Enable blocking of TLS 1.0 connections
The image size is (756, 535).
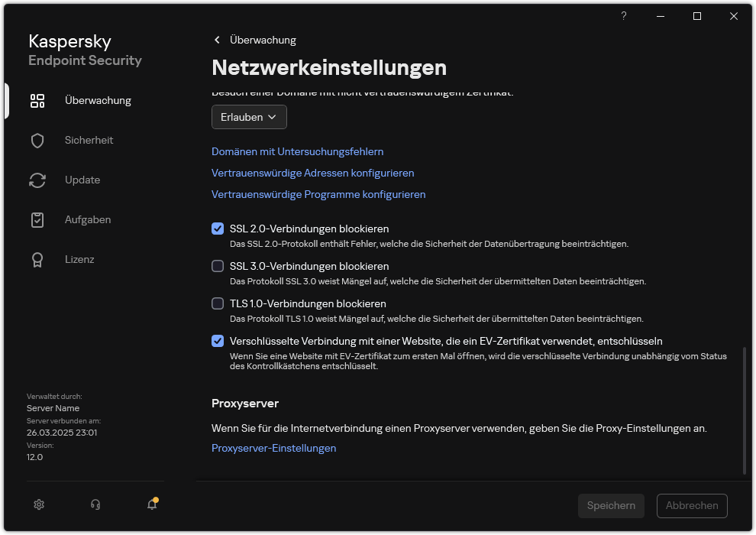pos(218,303)
